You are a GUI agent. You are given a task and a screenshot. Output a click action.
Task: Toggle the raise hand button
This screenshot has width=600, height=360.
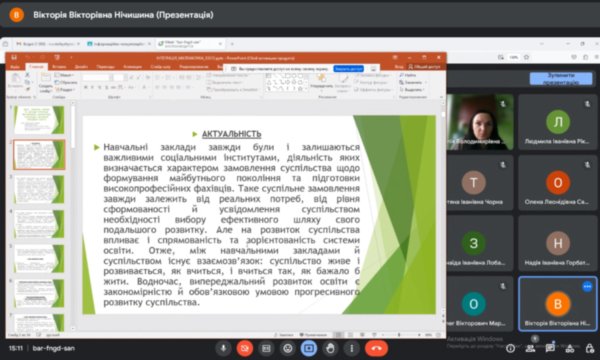pos(331,348)
